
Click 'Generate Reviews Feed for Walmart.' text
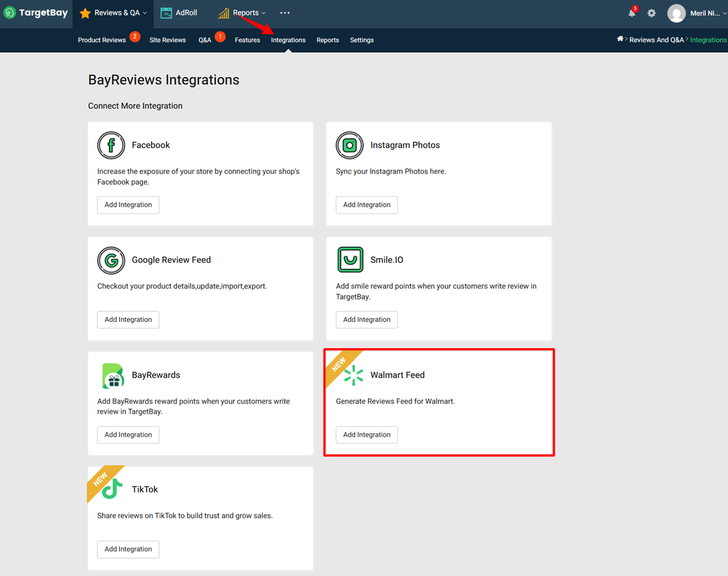pos(395,401)
